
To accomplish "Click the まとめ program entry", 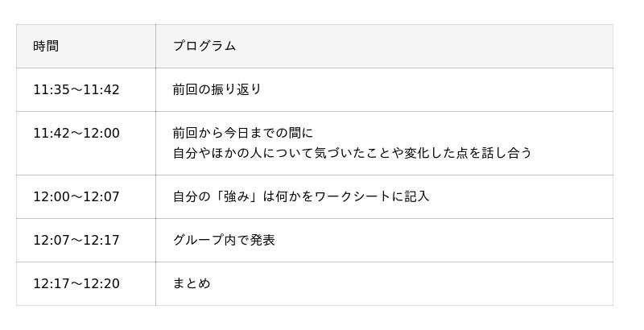I will pyautogui.click(x=192, y=283).
